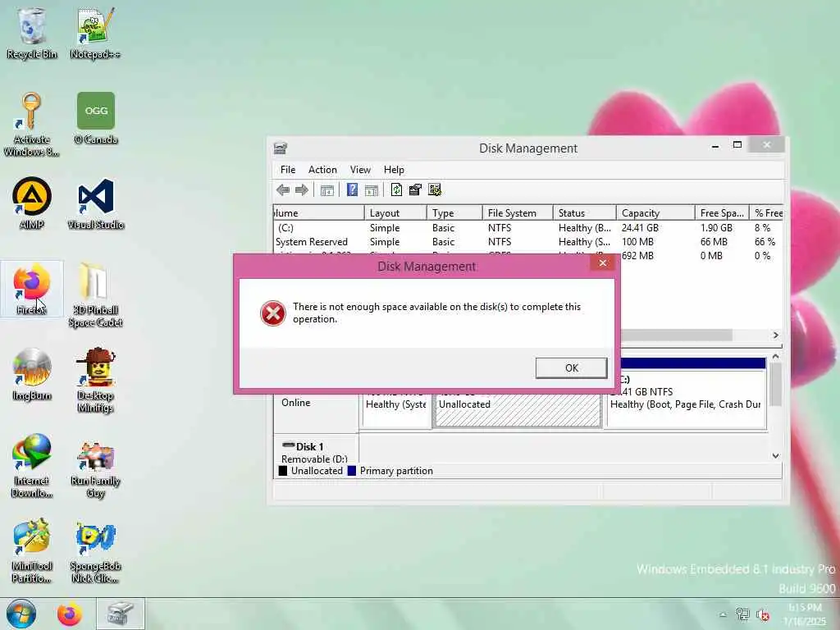
Task: Open the Recycle Bin desktop icon
Action: 32,33
